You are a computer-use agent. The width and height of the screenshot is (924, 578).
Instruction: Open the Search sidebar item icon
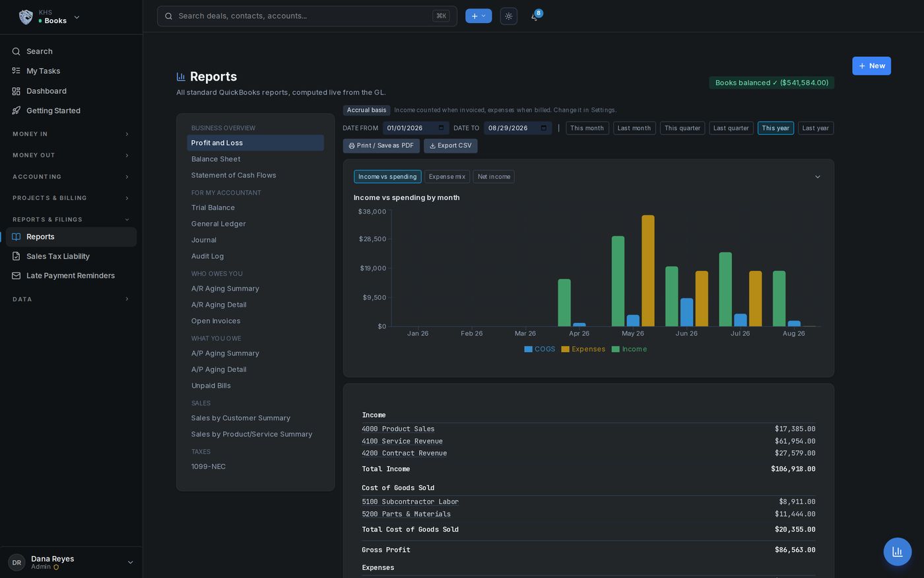16,52
